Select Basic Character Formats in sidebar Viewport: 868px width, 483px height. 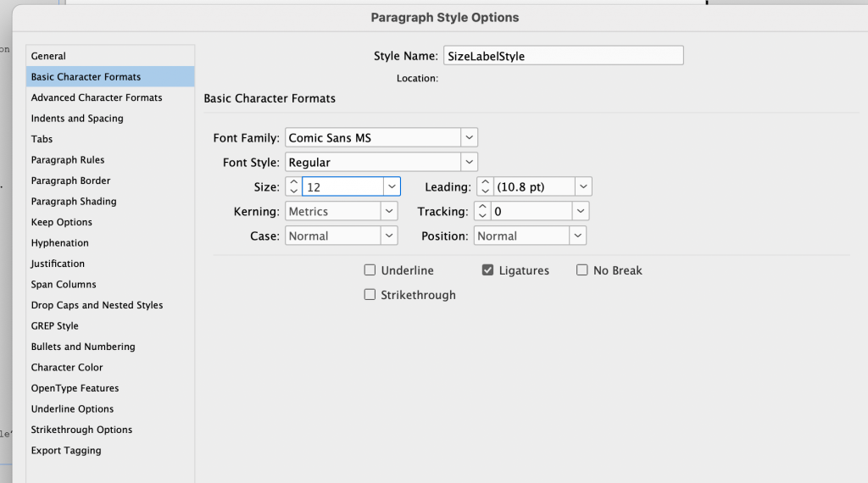110,77
